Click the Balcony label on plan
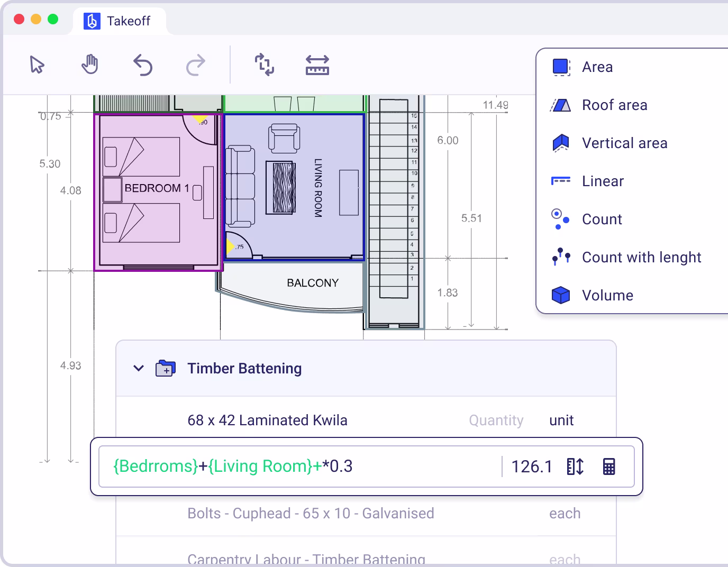The height and width of the screenshot is (567, 728). click(x=313, y=283)
